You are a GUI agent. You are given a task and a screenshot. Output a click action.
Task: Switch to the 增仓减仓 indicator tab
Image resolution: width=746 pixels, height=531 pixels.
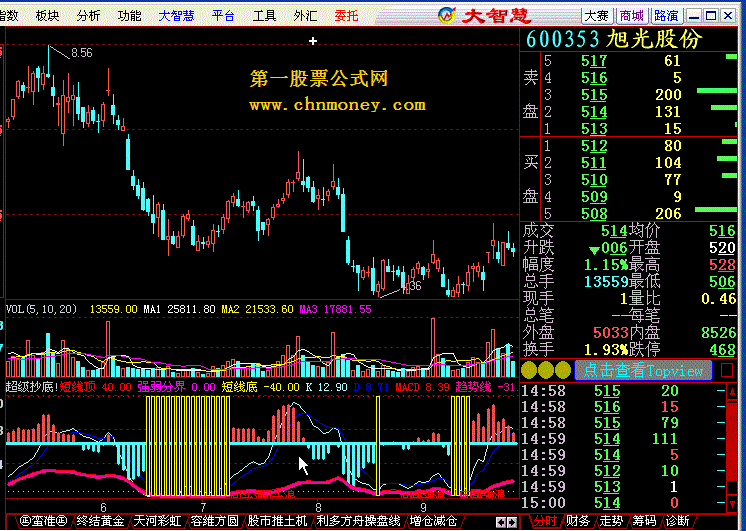[x=433, y=521]
